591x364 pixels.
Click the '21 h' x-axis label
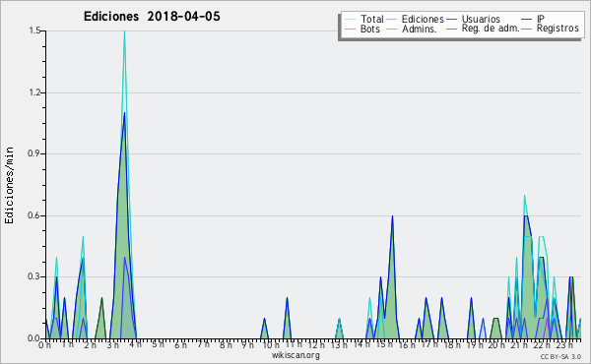click(x=519, y=345)
